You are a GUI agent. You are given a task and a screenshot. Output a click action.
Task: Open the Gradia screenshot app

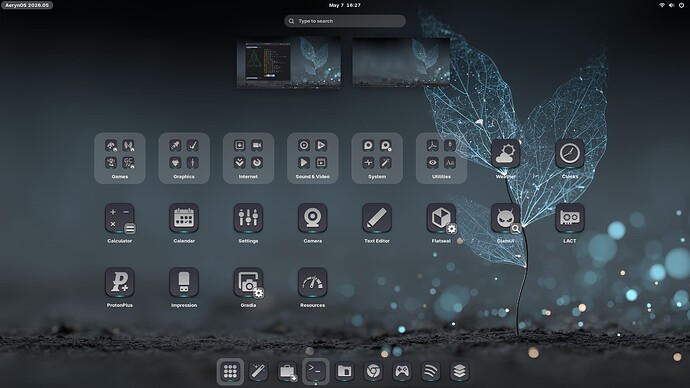tap(248, 282)
